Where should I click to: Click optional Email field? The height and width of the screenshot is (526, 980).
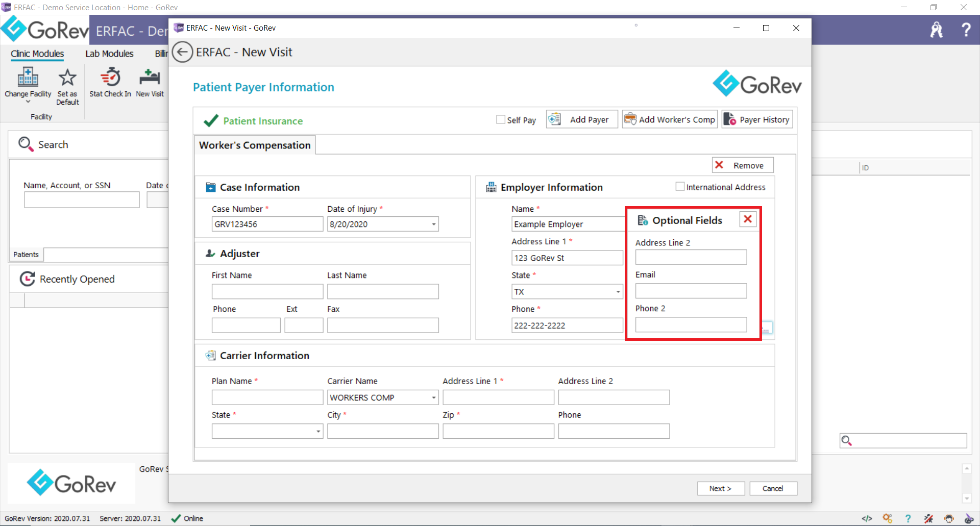tap(691, 291)
